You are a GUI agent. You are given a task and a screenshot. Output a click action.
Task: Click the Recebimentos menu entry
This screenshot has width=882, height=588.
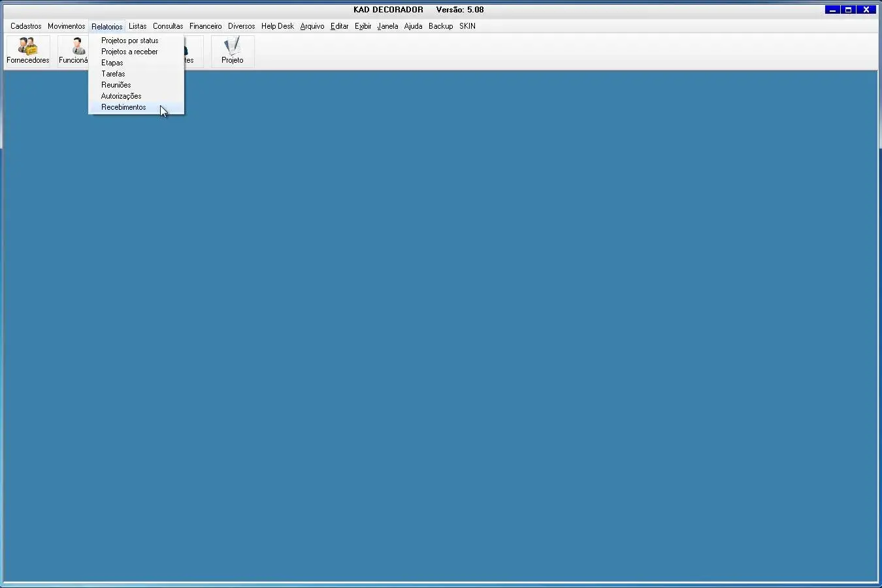[123, 107]
